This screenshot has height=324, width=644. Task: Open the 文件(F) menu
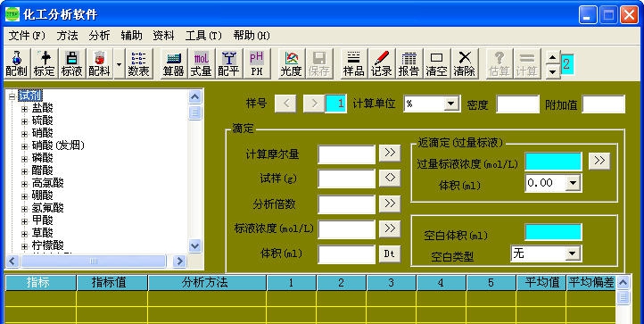pos(27,36)
